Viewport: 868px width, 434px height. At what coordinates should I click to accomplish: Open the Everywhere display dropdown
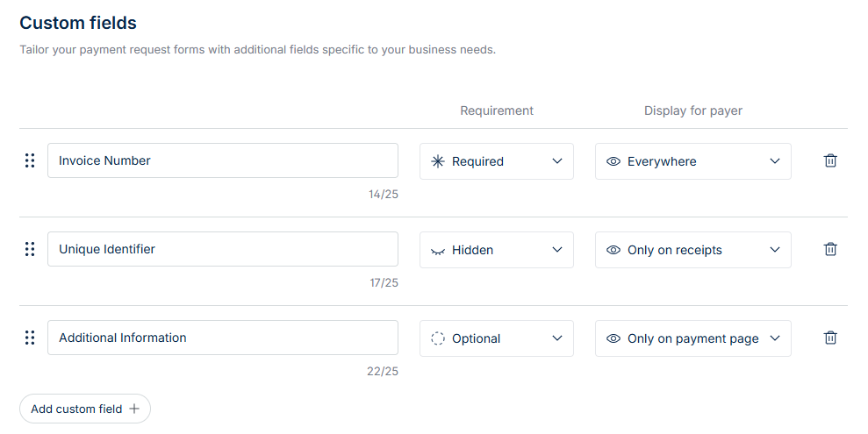pyautogui.click(x=693, y=161)
